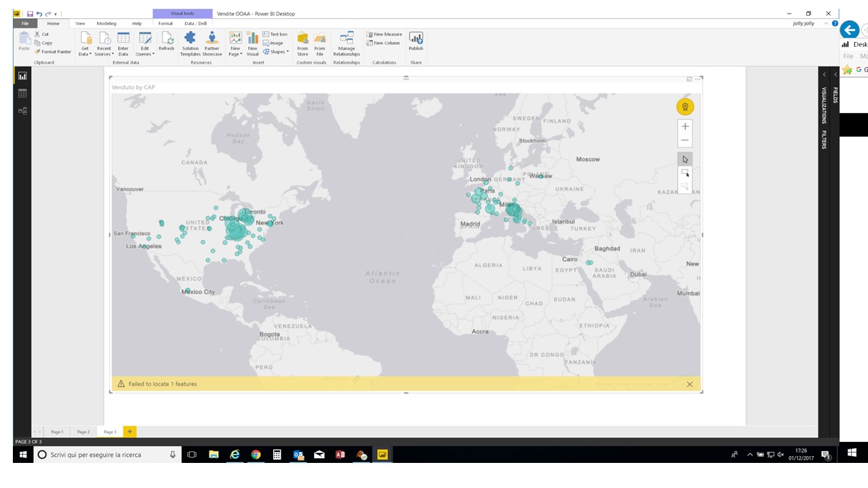Click the signed-in user 'jolly jolly'

[804, 23]
